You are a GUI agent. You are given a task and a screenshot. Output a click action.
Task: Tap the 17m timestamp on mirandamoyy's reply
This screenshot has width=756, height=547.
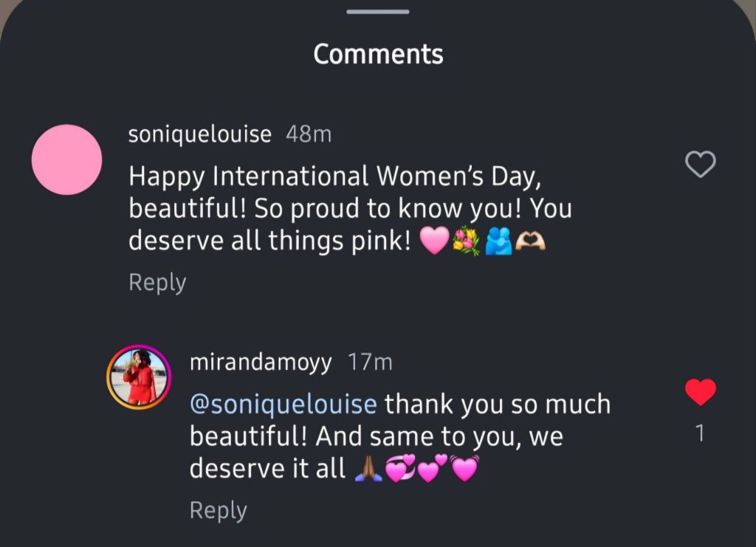(370, 362)
